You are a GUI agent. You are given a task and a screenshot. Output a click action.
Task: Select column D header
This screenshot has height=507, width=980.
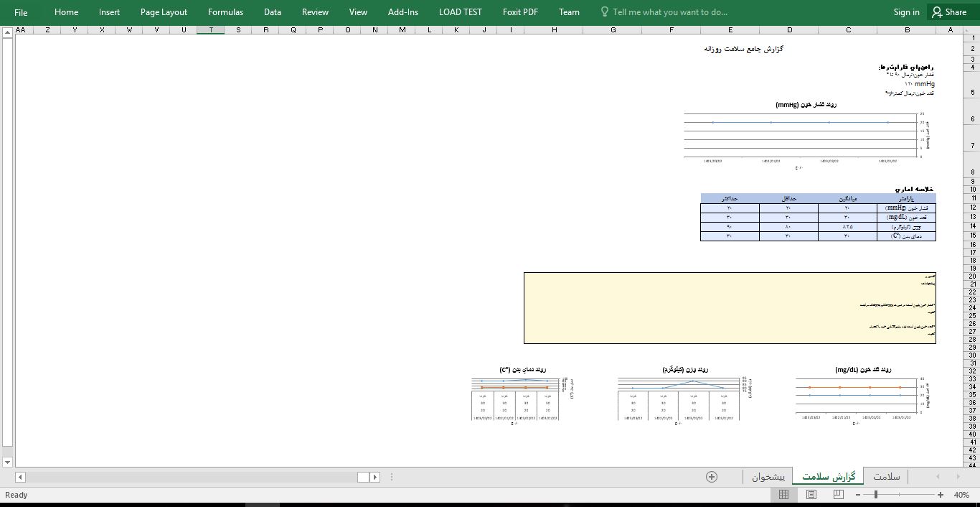pos(789,29)
